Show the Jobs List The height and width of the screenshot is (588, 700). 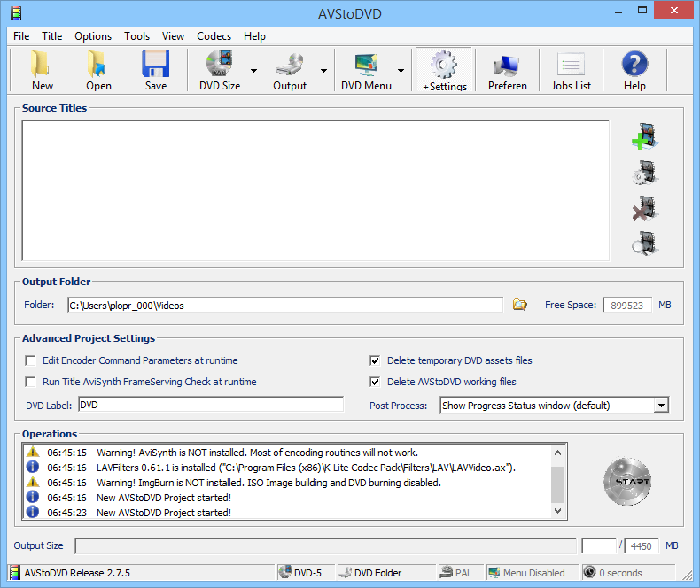[x=571, y=70]
